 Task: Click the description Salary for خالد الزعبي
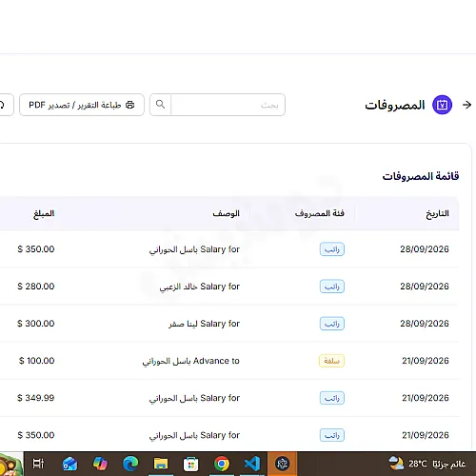200,287
